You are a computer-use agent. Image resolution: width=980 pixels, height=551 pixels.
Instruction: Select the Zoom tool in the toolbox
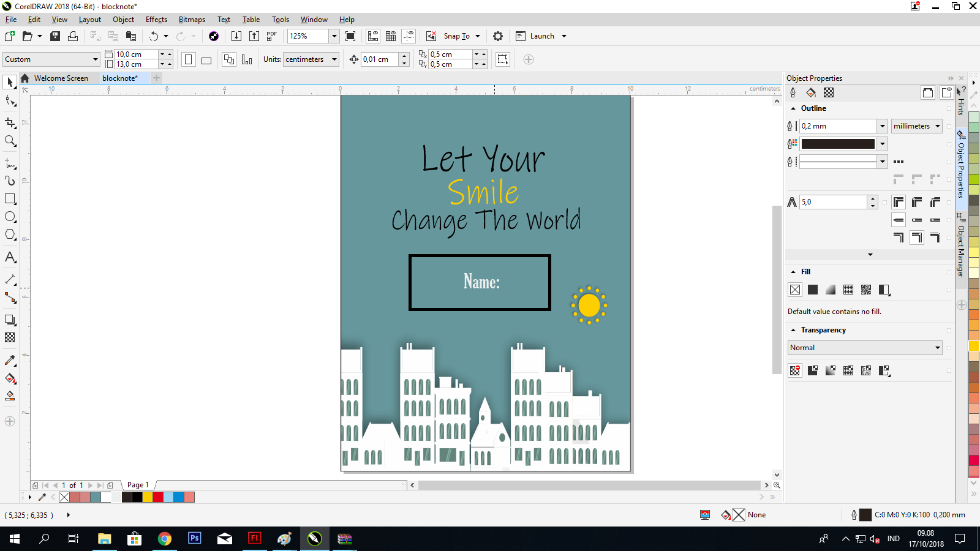click(9, 141)
